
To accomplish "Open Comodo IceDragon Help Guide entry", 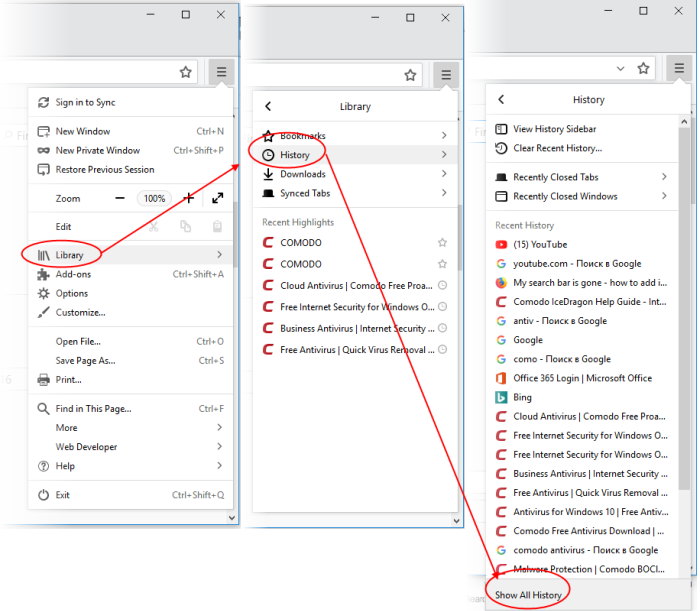I will pyautogui.click(x=582, y=302).
